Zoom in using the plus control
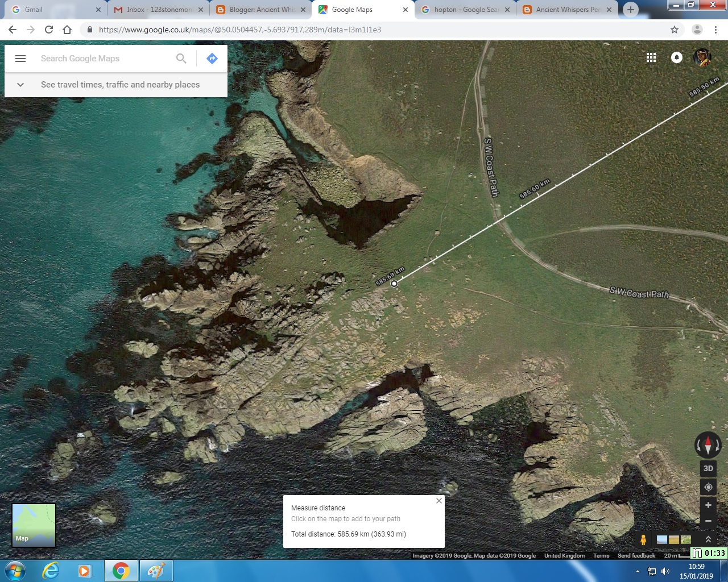This screenshot has width=728, height=582. click(x=708, y=505)
